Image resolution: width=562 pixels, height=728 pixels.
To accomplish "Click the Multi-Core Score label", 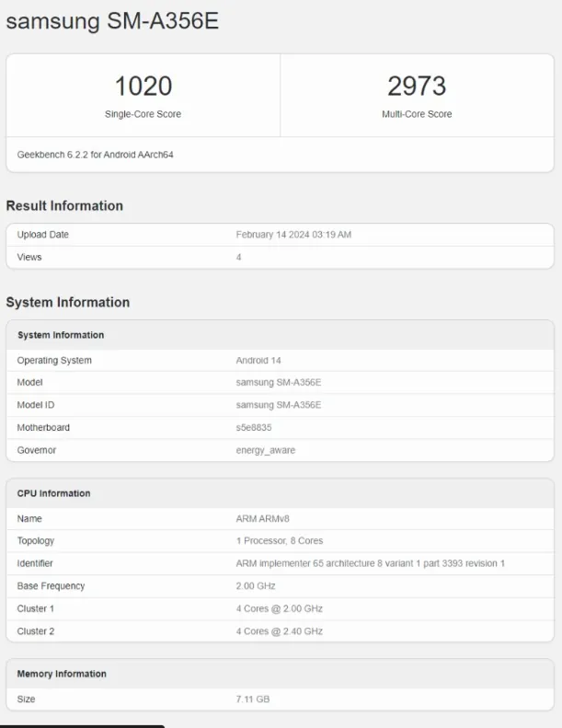I will point(417,114).
